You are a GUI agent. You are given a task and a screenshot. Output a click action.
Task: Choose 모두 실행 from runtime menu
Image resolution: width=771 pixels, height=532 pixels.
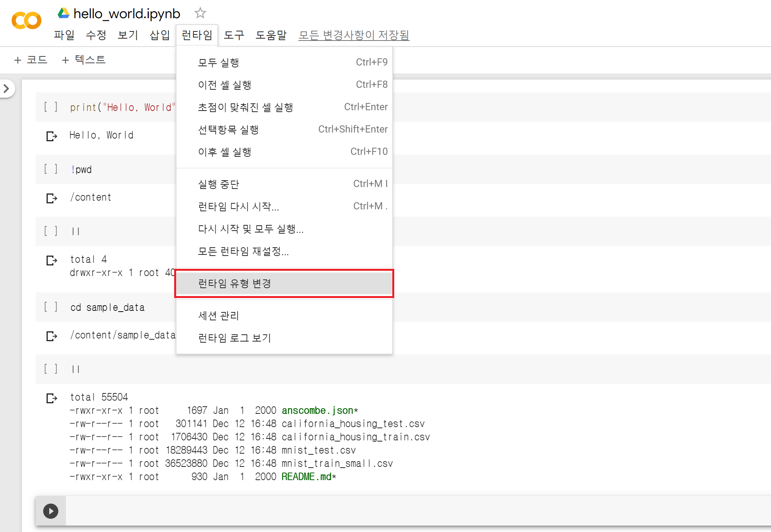click(x=219, y=62)
